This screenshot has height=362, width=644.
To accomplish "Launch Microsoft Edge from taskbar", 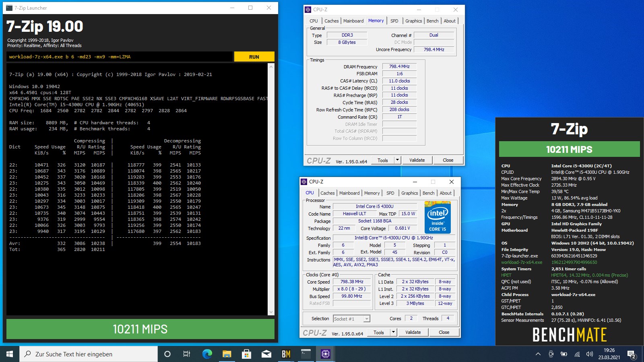I will coord(207,354).
